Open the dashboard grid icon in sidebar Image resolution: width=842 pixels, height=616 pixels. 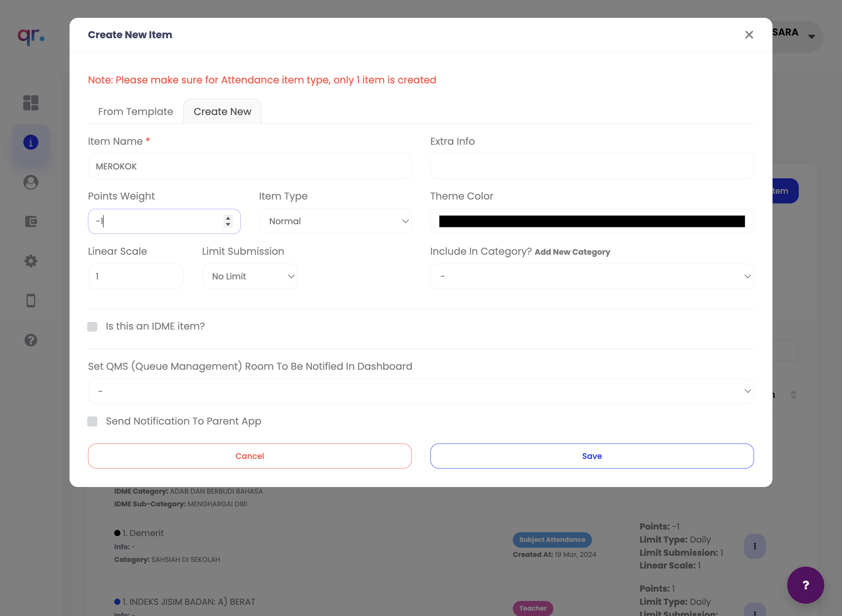31,103
